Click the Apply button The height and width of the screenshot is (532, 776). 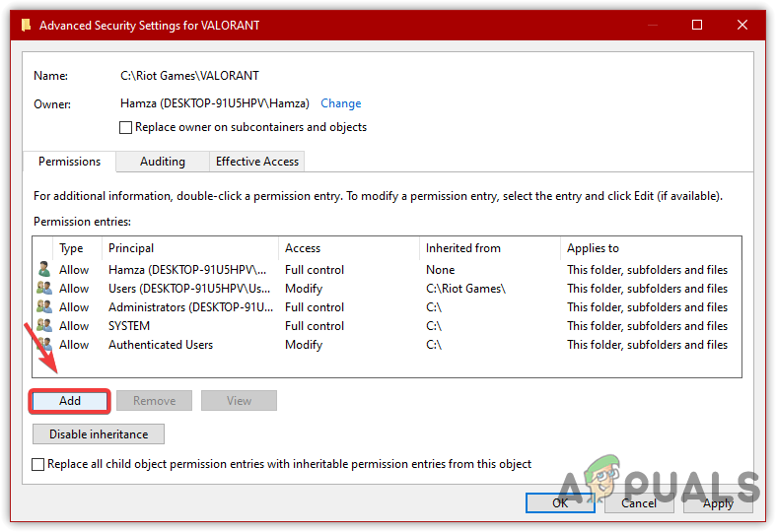(718, 503)
